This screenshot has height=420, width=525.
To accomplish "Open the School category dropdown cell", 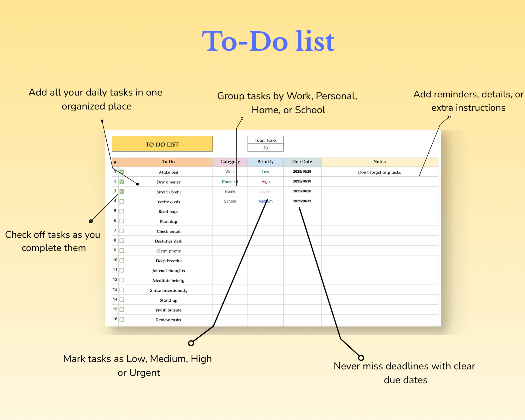I will 230,201.
